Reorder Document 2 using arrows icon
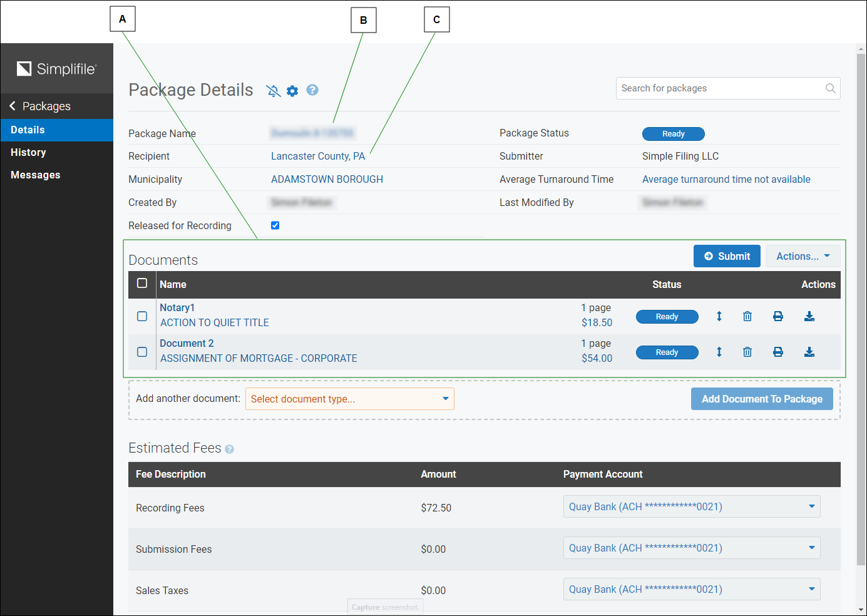Image resolution: width=867 pixels, height=616 pixels. pyautogui.click(x=719, y=352)
